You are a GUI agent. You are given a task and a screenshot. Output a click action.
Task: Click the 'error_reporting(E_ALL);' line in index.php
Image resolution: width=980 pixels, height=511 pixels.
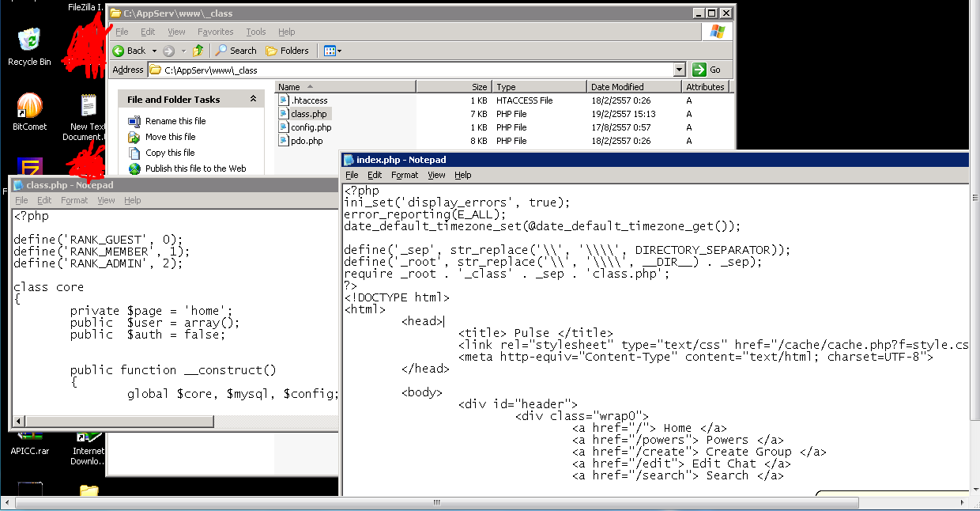[x=424, y=214]
